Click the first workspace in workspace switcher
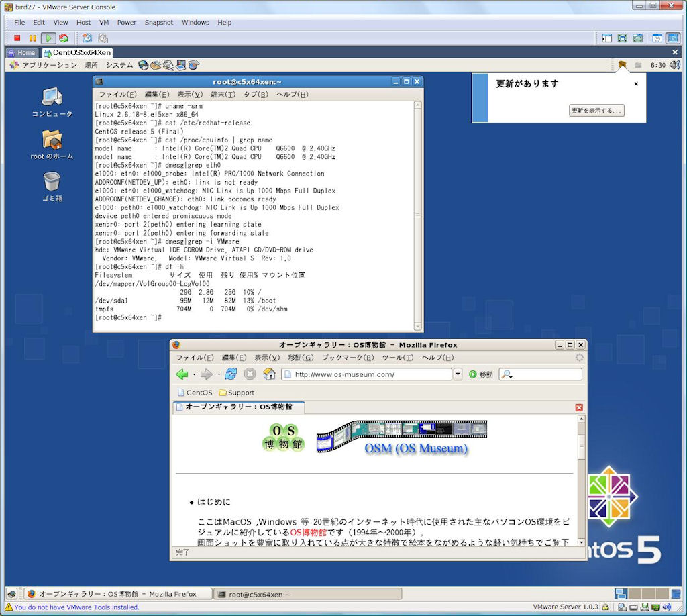The image size is (687, 616). 621,594
